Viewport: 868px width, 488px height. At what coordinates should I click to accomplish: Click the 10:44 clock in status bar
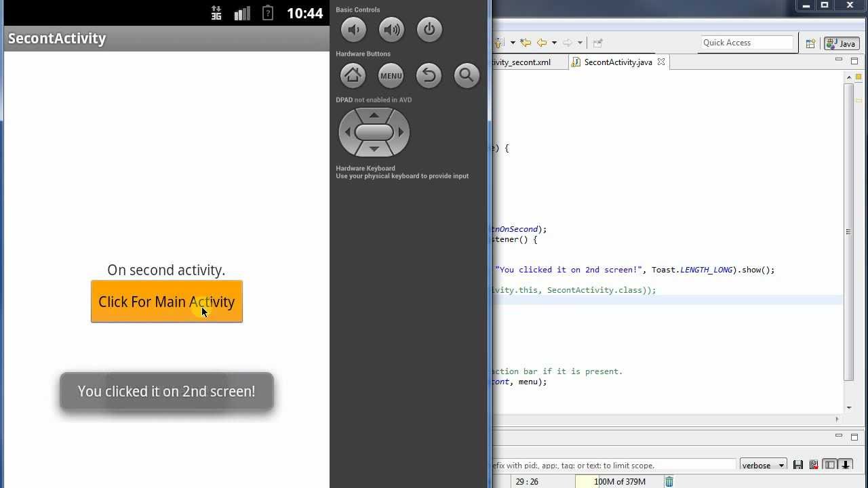pyautogui.click(x=304, y=13)
